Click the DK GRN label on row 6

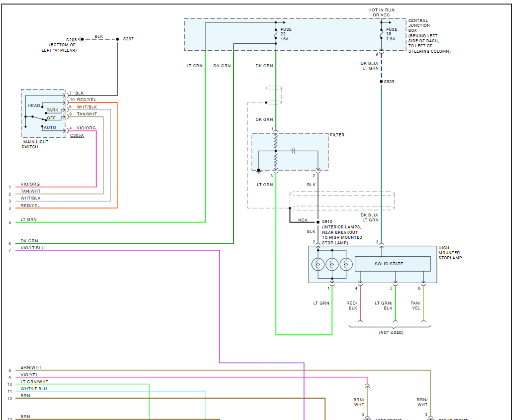29,241
